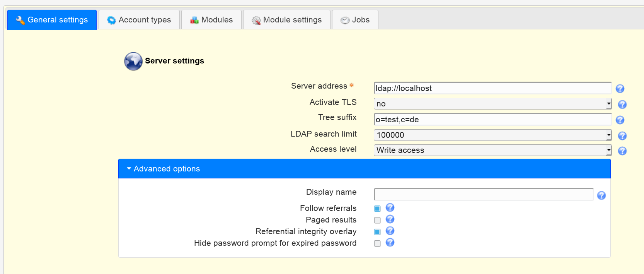Screen dimensions: 644x274
Task: Open help for Follow referrals option
Action: [x=390, y=208]
